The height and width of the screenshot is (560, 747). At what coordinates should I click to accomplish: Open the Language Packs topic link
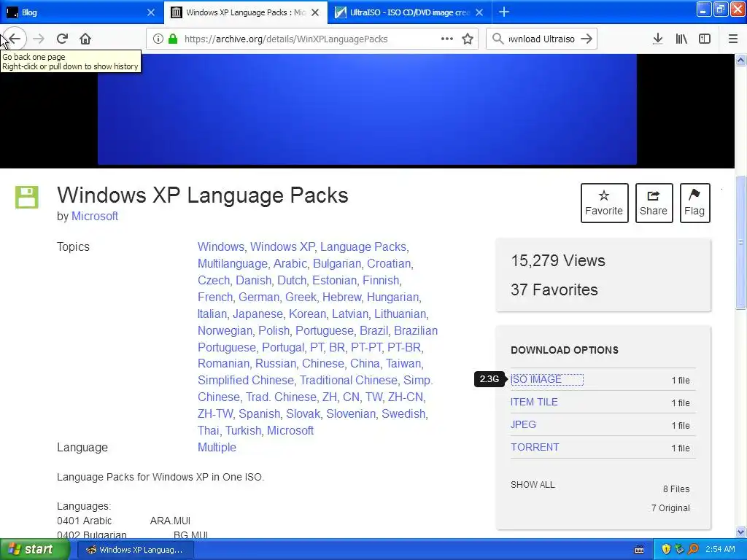coord(363,246)
